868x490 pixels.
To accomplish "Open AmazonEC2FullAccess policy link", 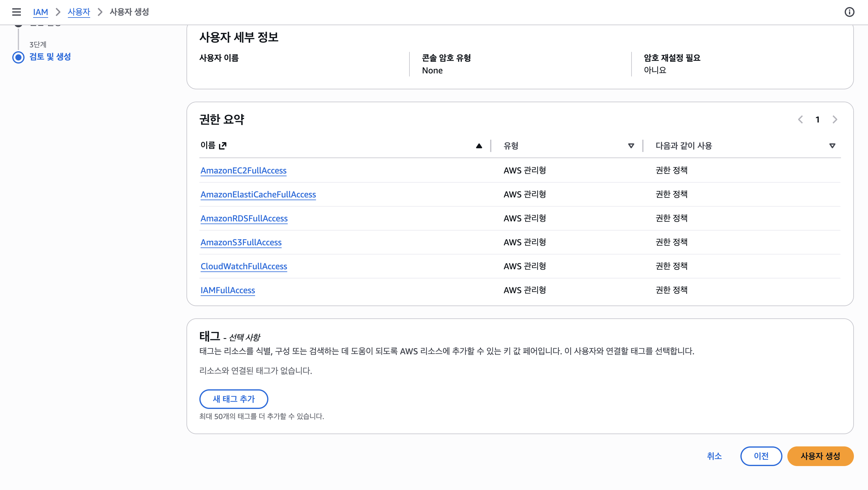I will [243, 170].
